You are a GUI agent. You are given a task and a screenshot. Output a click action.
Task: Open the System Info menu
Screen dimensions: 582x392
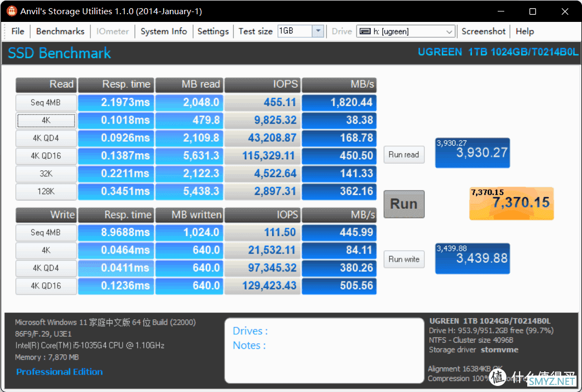[164, 31]
